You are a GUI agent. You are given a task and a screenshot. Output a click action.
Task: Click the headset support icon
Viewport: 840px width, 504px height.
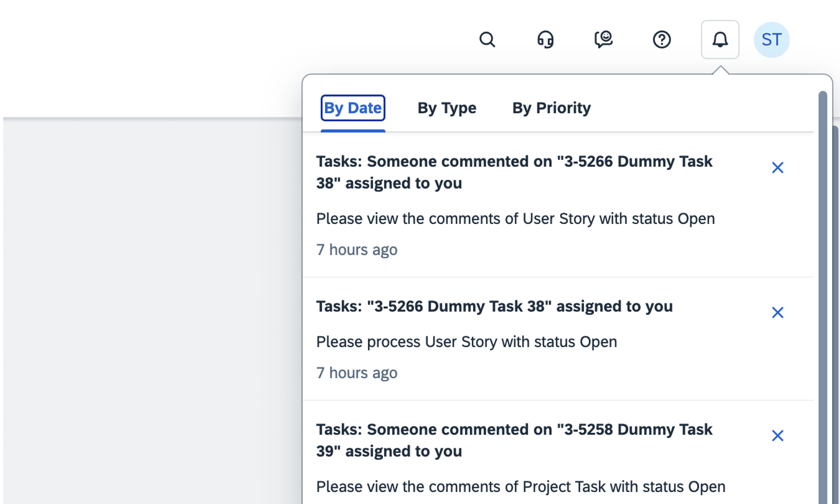pyautogui.click(x=545, y=40)
